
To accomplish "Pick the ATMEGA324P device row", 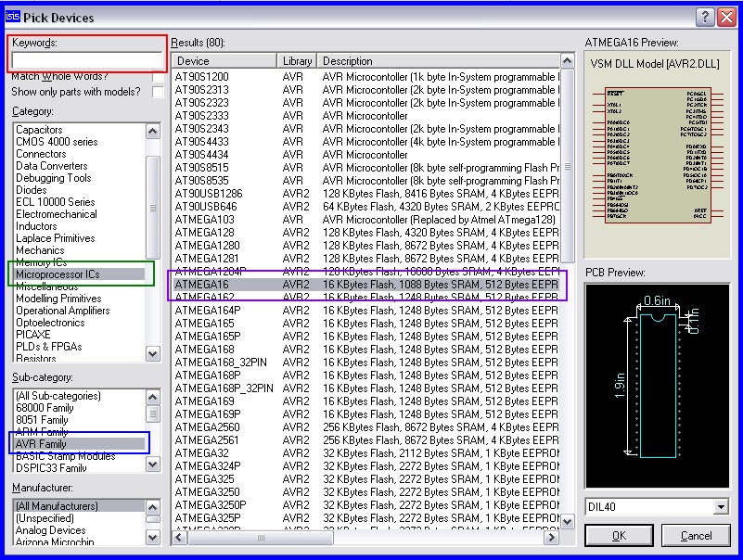I will (366, 466).
